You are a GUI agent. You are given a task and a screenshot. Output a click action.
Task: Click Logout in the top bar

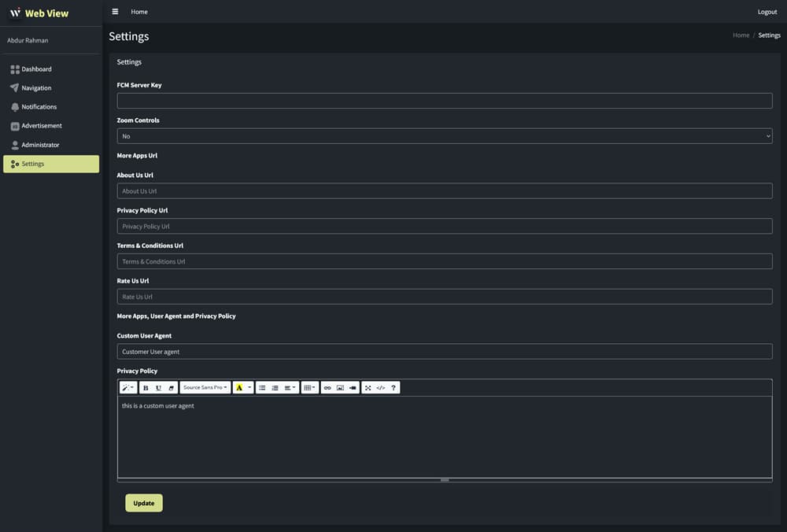pyautogui.click(x=767, y=12)
